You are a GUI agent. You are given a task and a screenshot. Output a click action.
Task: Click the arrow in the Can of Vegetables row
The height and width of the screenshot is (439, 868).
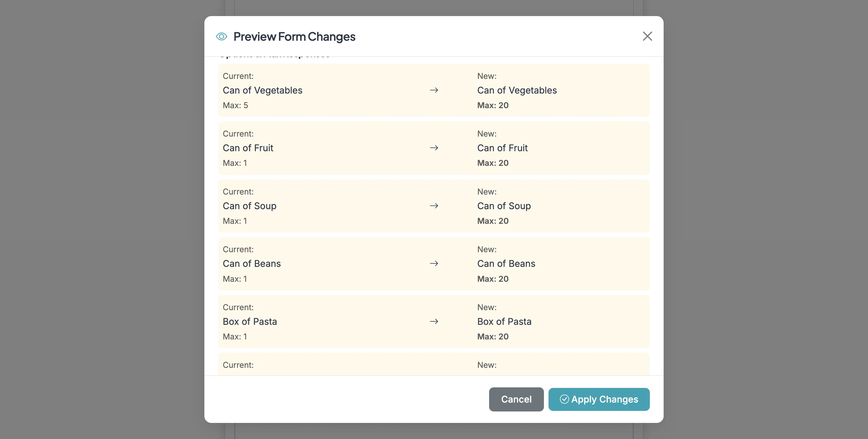click(434, 90)
